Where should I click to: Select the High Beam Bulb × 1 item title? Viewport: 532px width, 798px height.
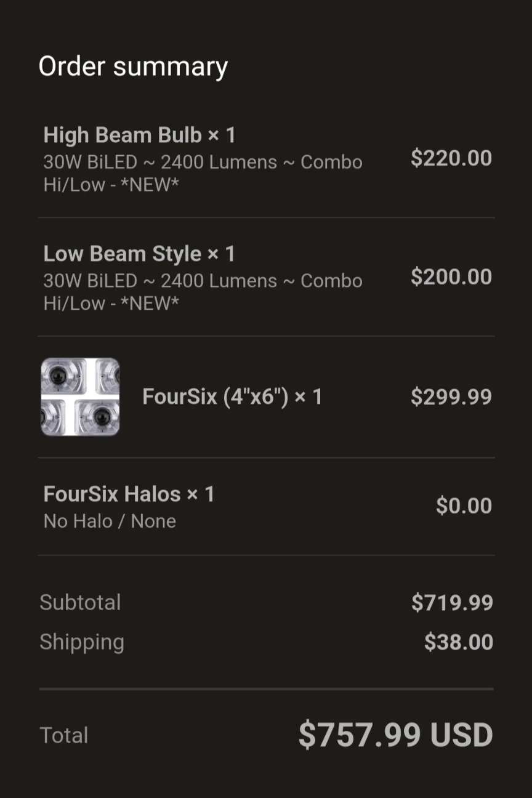coord(139,135)
